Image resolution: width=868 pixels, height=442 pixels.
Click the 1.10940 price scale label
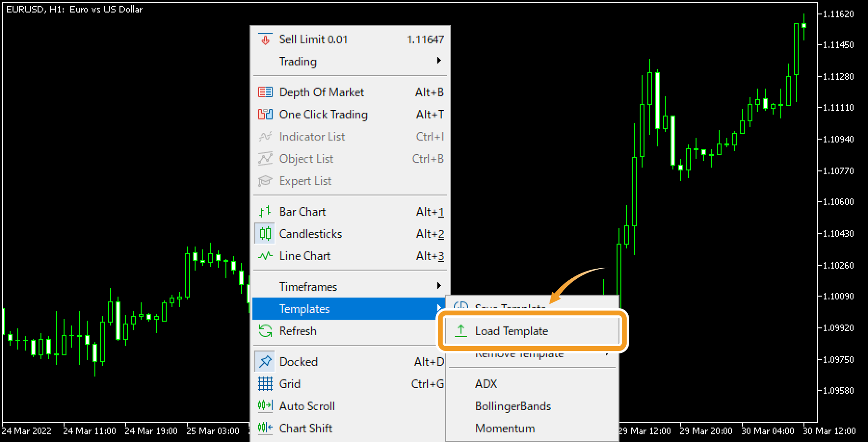838,139
